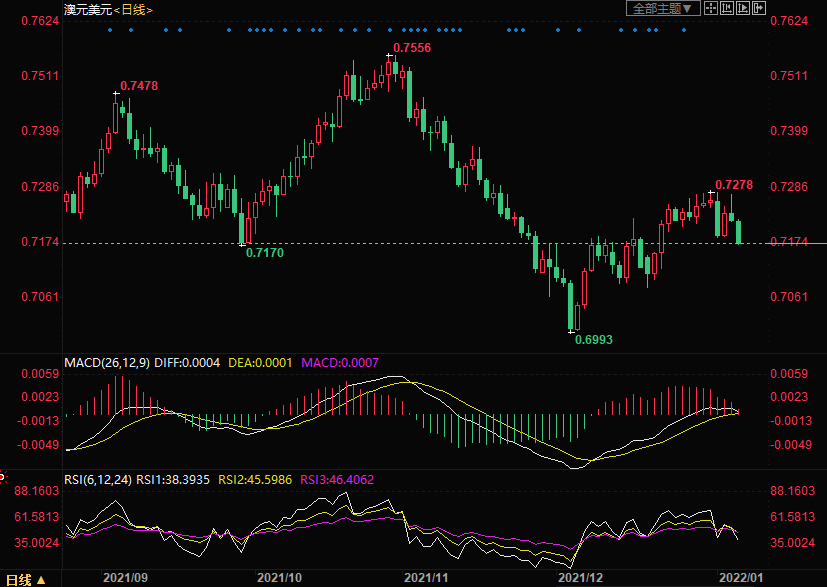Click the export chart arrow icon
827x587 pixels.
(759, 8)
